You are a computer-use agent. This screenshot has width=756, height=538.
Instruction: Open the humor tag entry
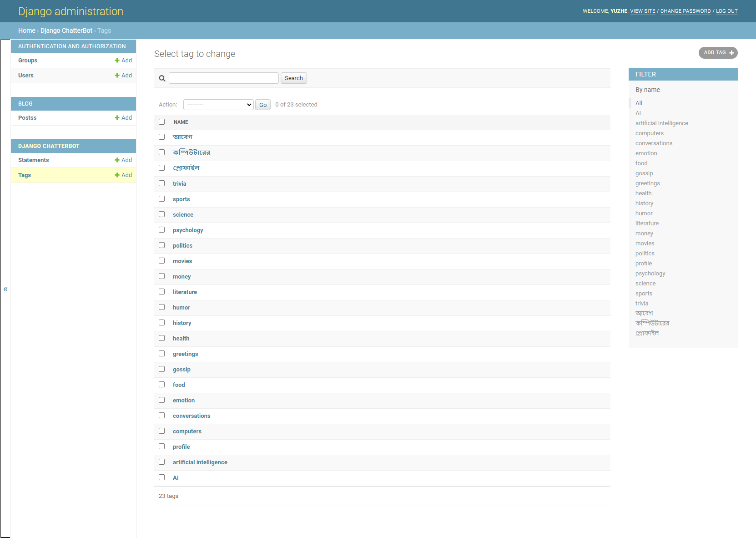[x=181, y=308]
